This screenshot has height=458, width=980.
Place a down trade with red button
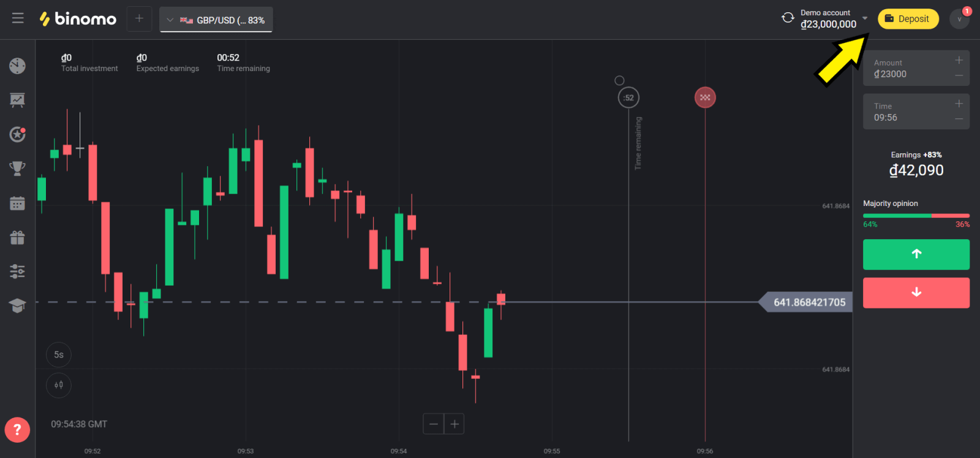[x=916, y=292]
